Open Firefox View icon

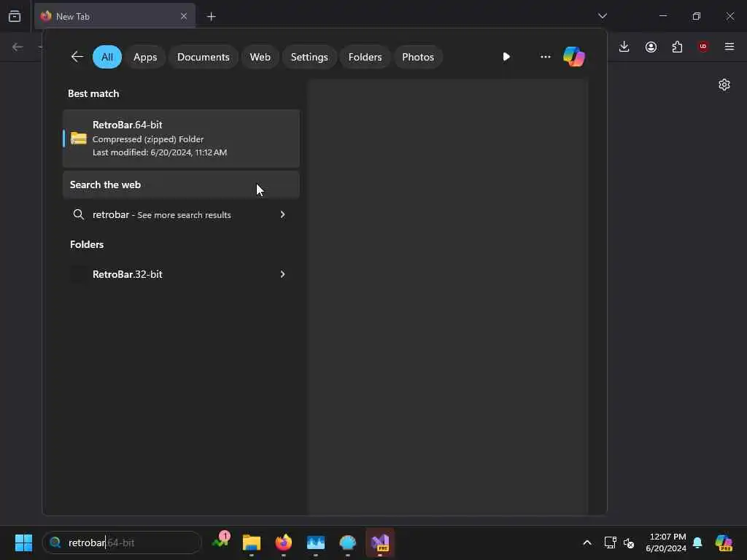click(15, 16)
